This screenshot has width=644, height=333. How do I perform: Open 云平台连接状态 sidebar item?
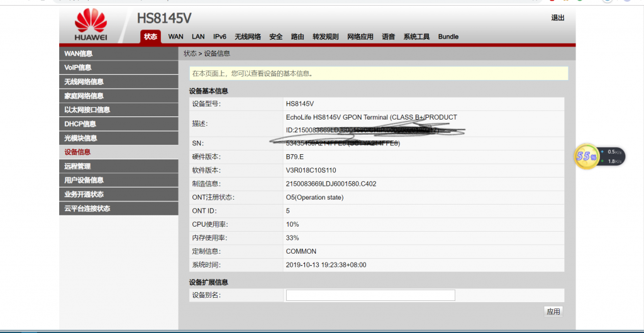coord(119,208)
